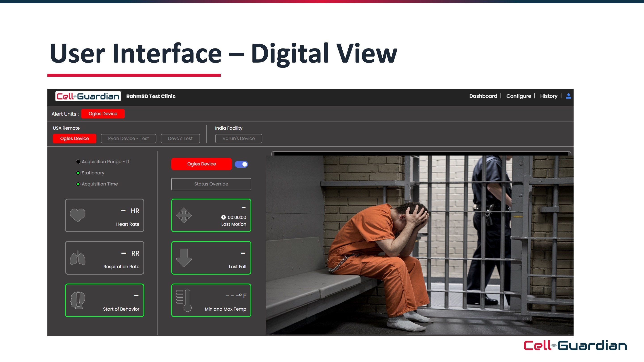
Task: Open the Configure menu item
Action: click(519, 96)
